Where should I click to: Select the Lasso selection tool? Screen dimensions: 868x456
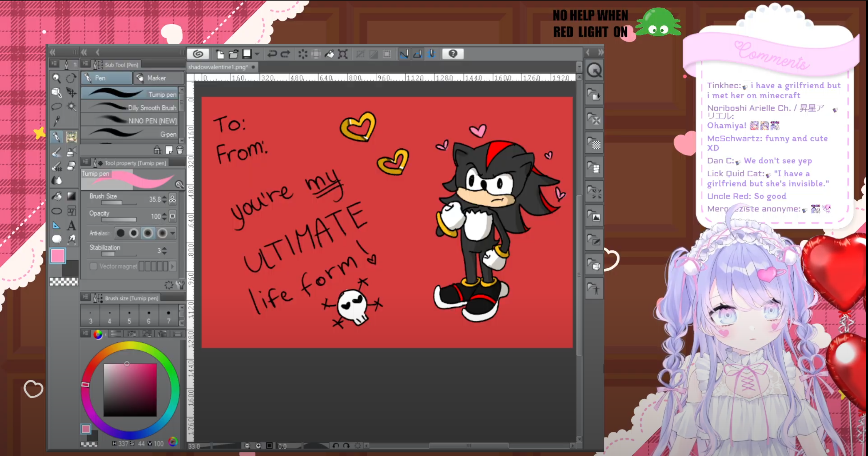pyautogui.click(x=56, y=106)
